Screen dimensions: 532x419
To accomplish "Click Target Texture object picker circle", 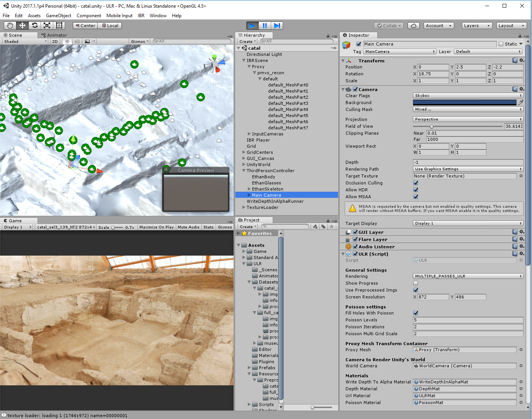I will pyautogui.click(x=521, y=176).
